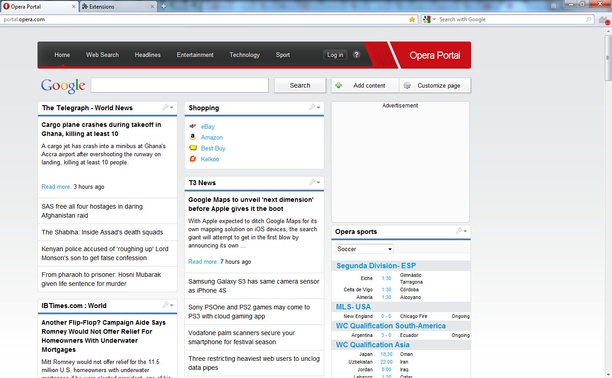Click the Opera Portal banner logo
This screenshot has height=378, width=612.
pyautogui.click(x=434, y=55)
